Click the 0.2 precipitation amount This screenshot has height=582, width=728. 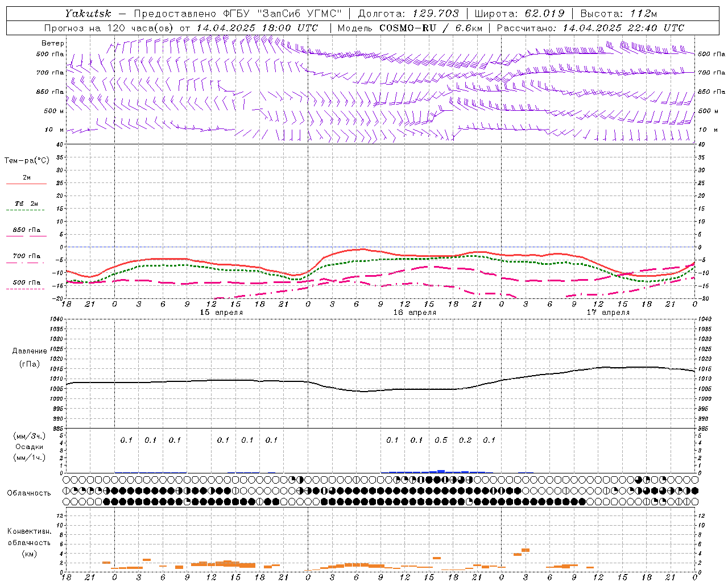tap(465, 440)
